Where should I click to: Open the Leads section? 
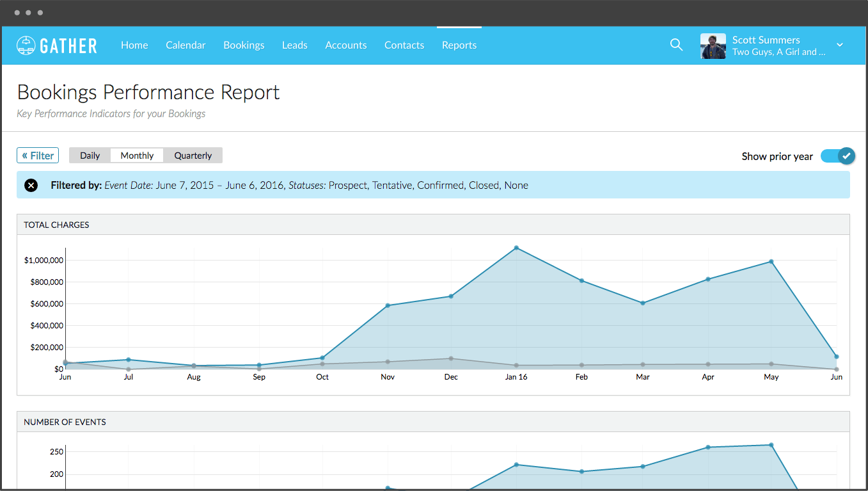pos(295,45)
